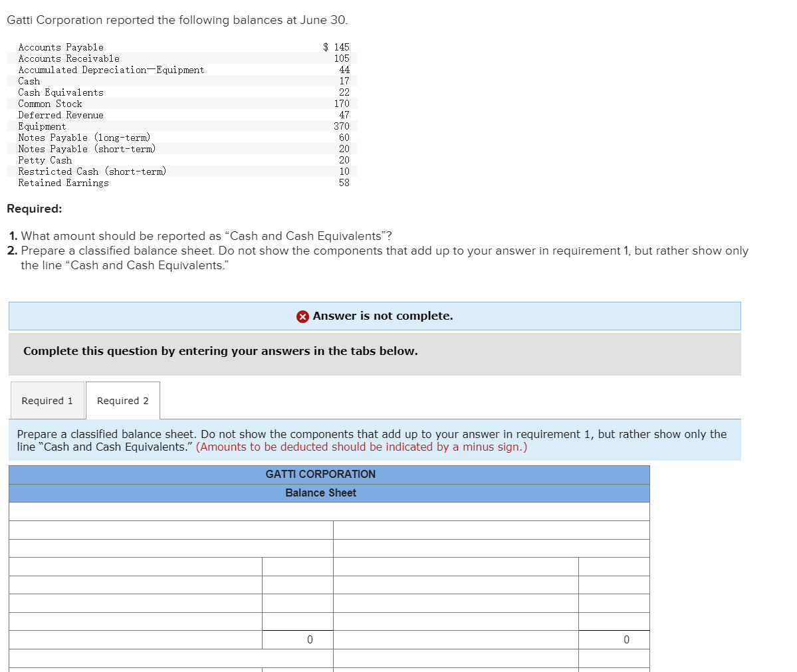Click the first amount cell on the right
Viewport: 797px width, 672px height.
pos(614,566)
